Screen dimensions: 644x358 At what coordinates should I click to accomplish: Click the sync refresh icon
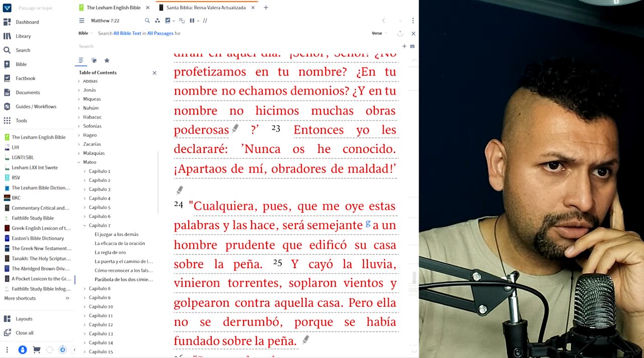click(49, 349)
